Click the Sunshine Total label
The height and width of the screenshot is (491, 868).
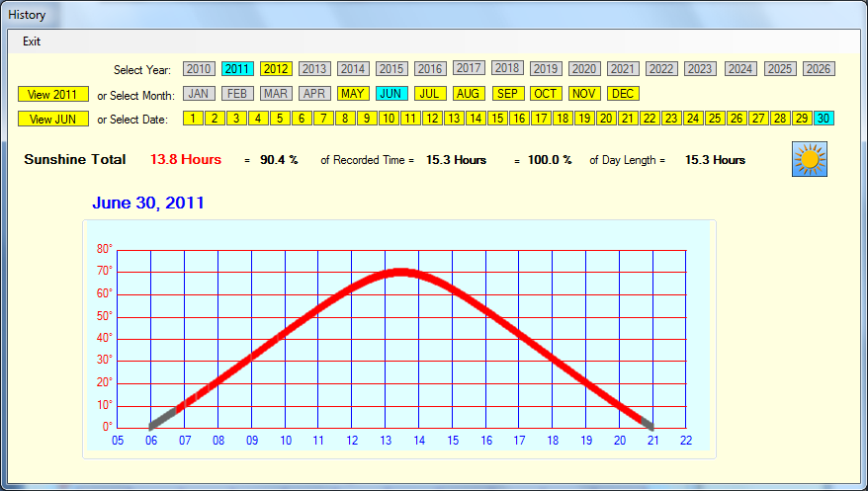(75, 160)
